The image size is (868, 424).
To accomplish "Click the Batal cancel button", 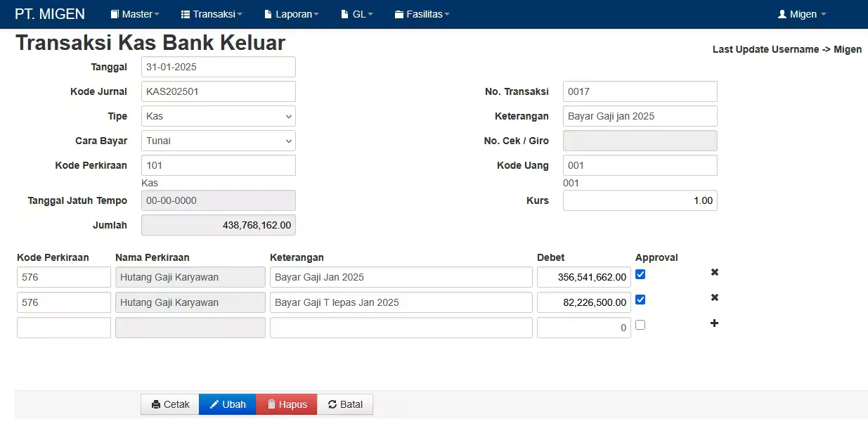I will 345,404.
